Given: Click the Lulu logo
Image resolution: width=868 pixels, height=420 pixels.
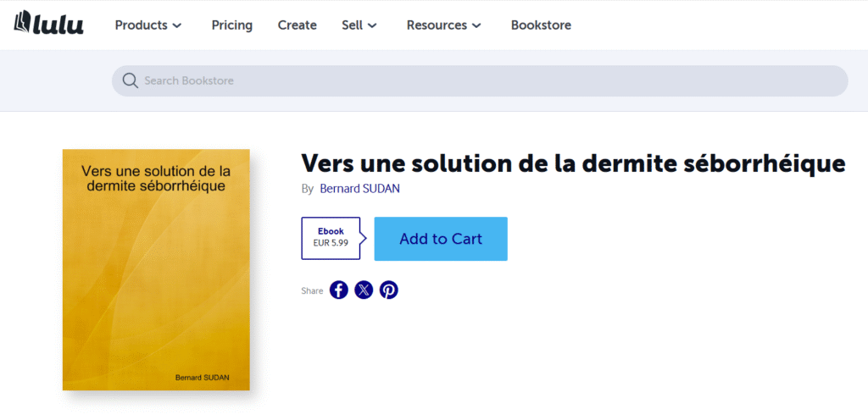Looking at the screenshot, I should (x=49, y=24).
